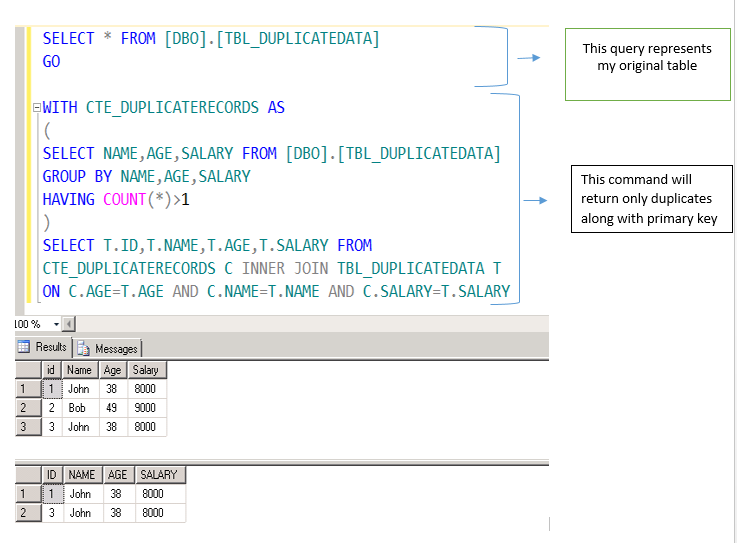Click the horizontal scroll left arrow
The width and height of the screenshot is (737, 543).
point(68,324)
